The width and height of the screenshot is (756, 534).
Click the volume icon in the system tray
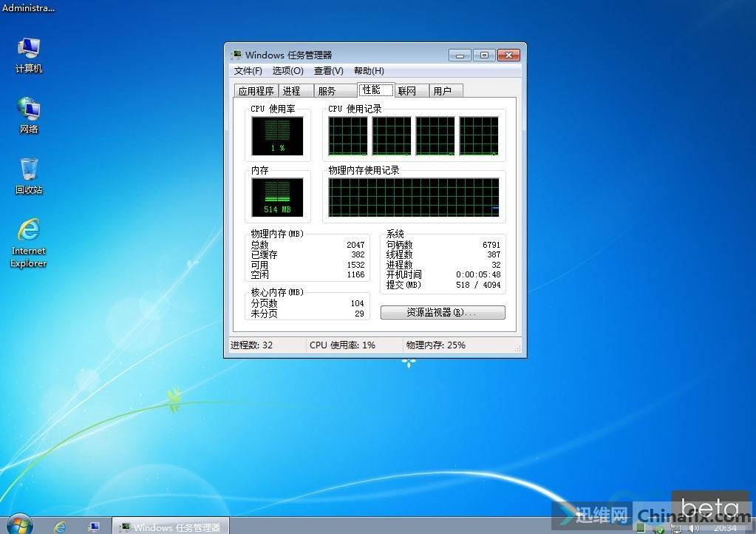pos(693,528)
